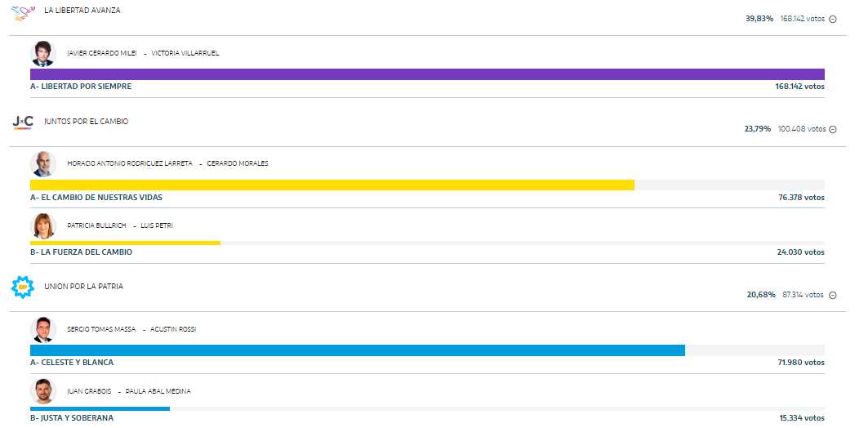
Task: Select the photo beside Javier Gerardo Milei's name
Action: (42, 53)
